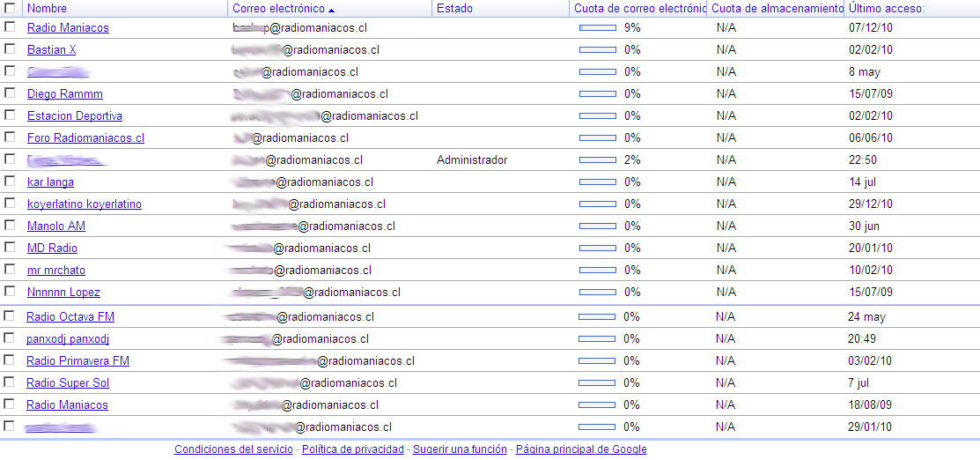Open panxodj panxodj user link

point(68,338)
